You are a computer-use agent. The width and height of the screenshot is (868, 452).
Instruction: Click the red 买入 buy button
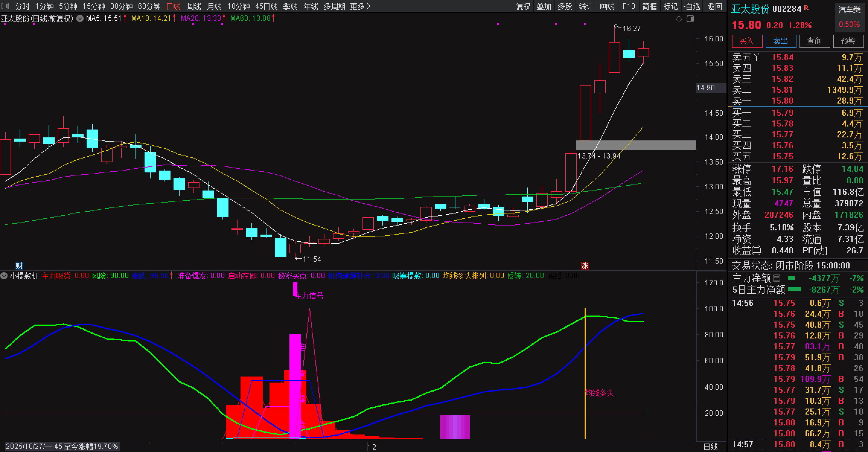747,41
